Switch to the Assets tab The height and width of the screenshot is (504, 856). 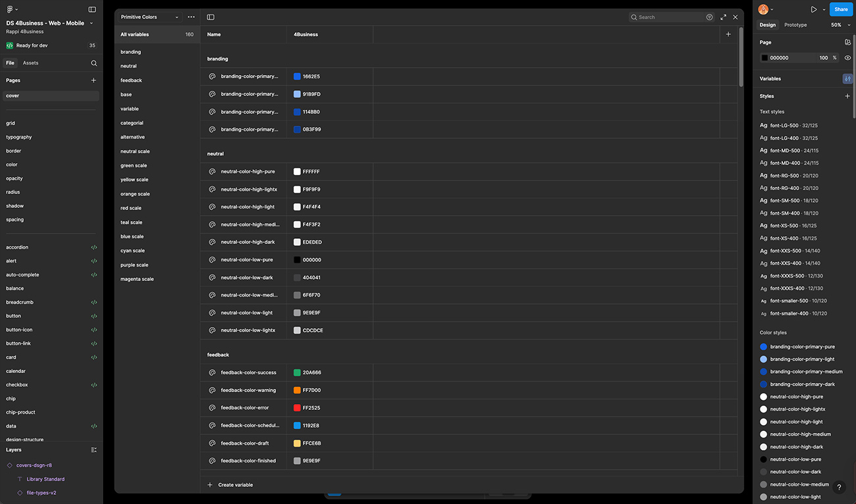pos(30,63)
